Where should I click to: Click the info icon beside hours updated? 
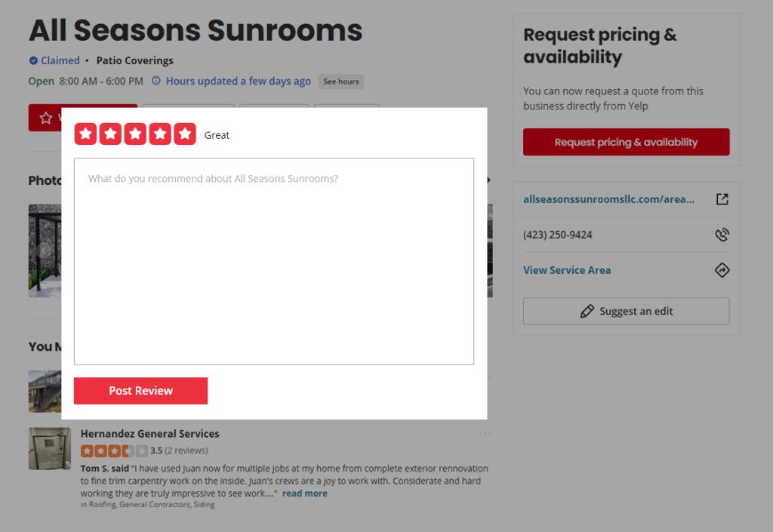pyautogui.click(x=156, y=81)
